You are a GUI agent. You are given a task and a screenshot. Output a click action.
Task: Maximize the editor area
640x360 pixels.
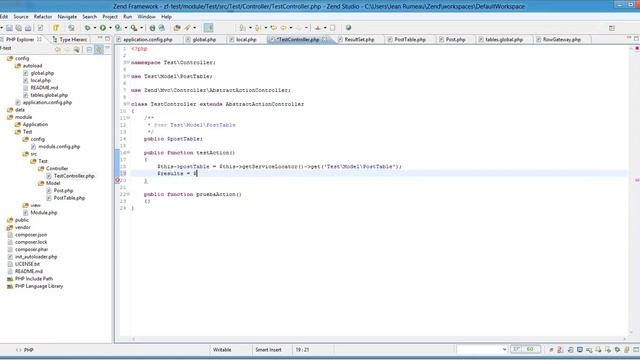click(636, 38)
